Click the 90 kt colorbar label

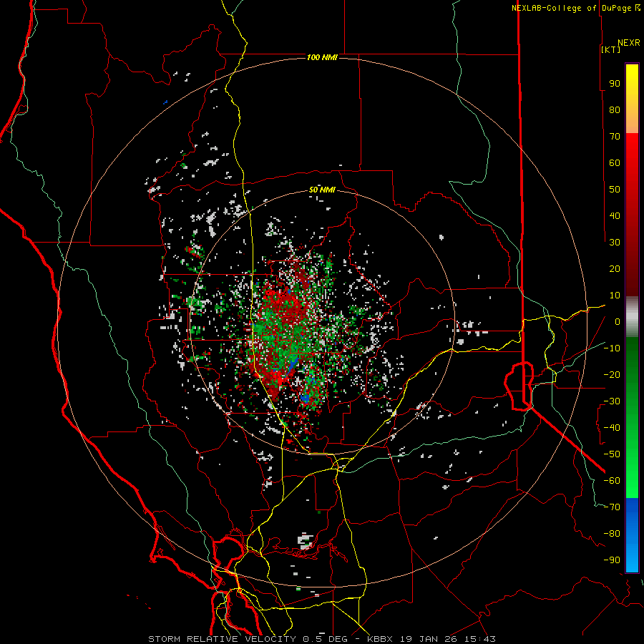[x=615, y=84]
